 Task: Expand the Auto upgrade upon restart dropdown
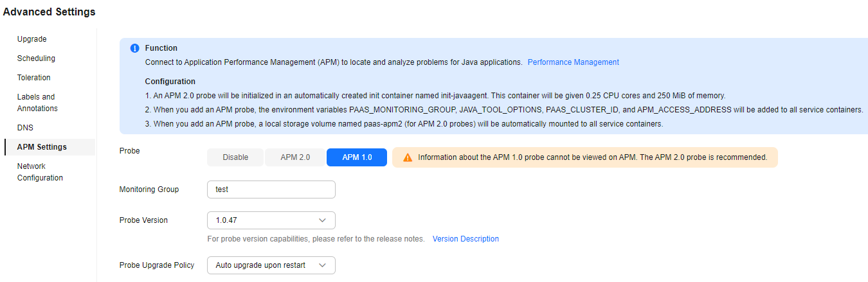[x=271, y=265]
